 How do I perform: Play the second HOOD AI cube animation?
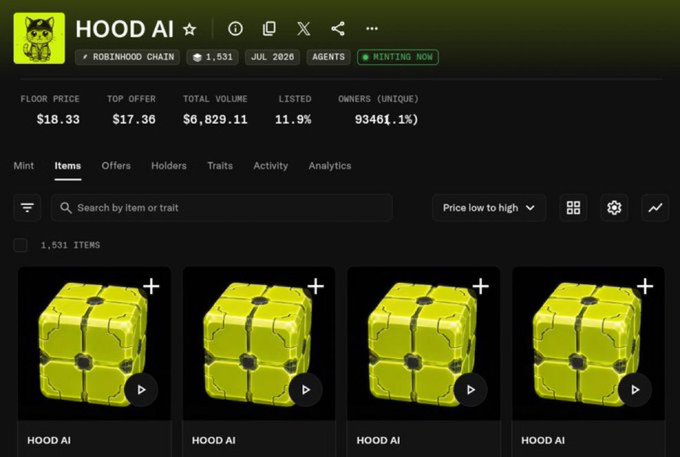[306, 390]
